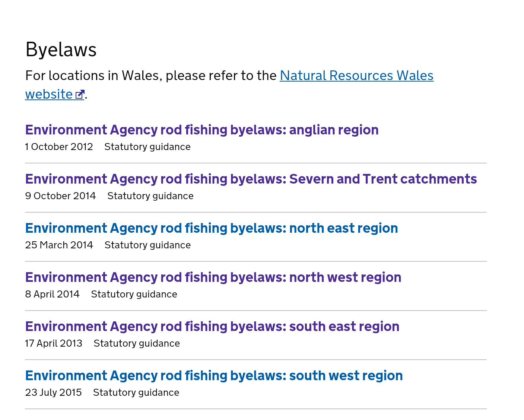Open Severn and Trent catchments byelaws
This screenshot has height=420, width=524.
point(251,179)
